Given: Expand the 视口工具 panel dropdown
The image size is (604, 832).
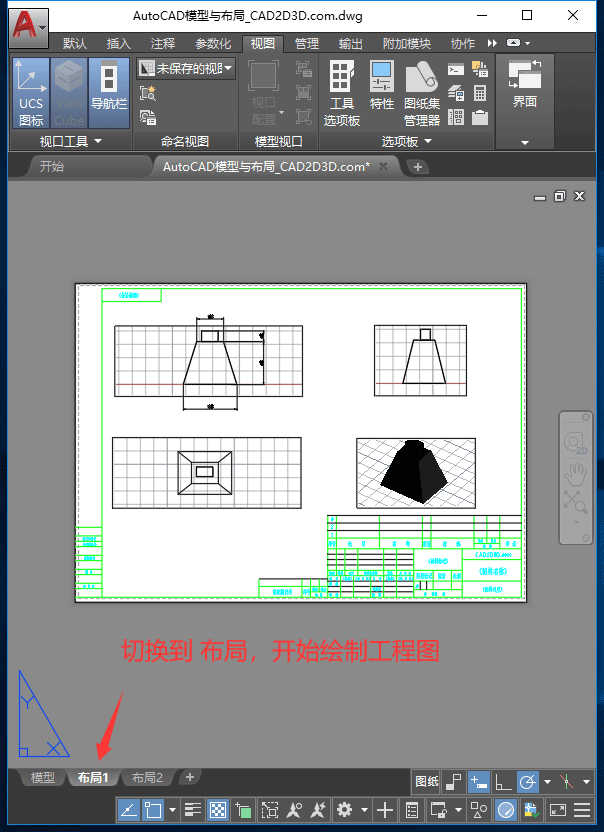Looking at the screenshot, I should [70, 142].
